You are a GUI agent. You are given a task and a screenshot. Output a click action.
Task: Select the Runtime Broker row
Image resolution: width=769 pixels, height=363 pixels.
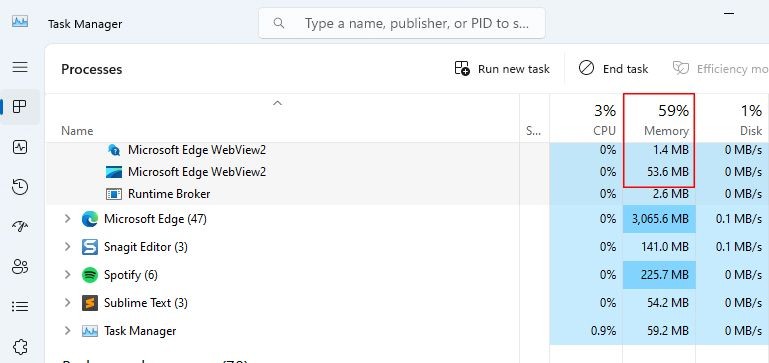pyautogui.click(x=407, y=194)
